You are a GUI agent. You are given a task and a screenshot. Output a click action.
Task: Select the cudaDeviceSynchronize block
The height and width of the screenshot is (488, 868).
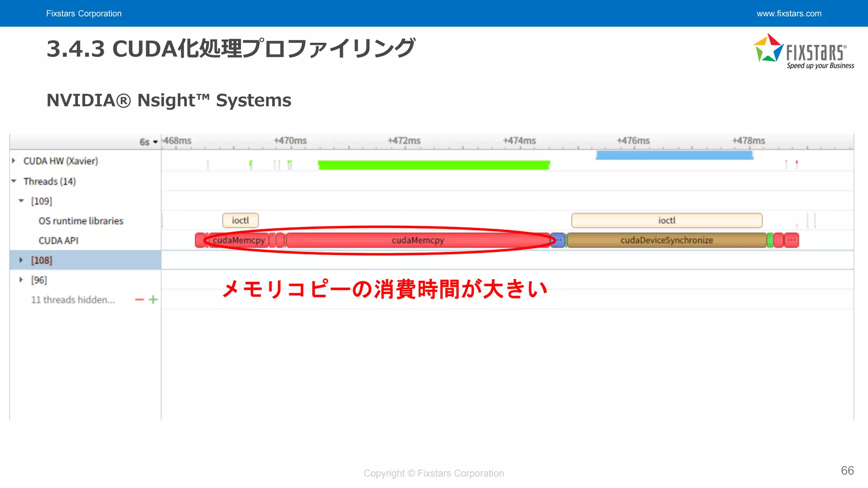point(667,240)
